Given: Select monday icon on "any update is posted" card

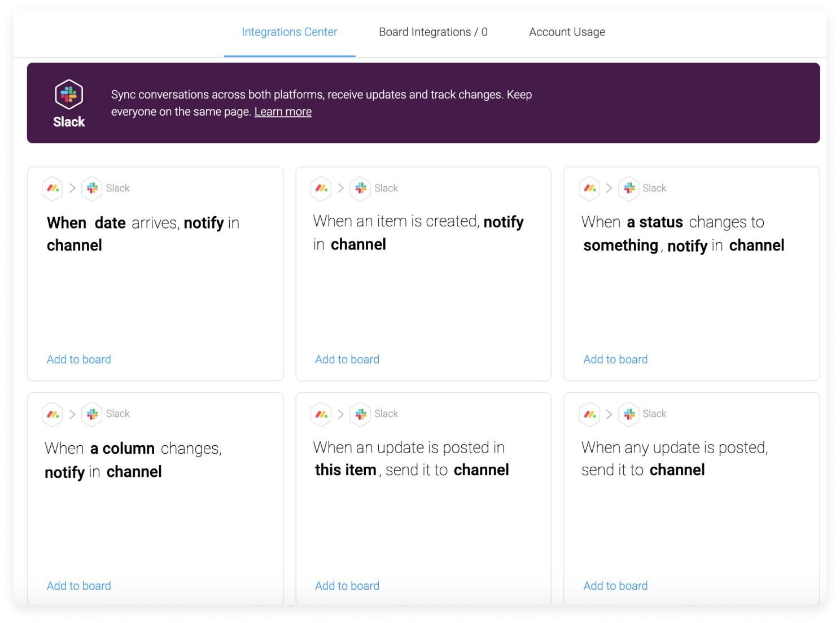Looking at the screenshot, I should 589,414.
